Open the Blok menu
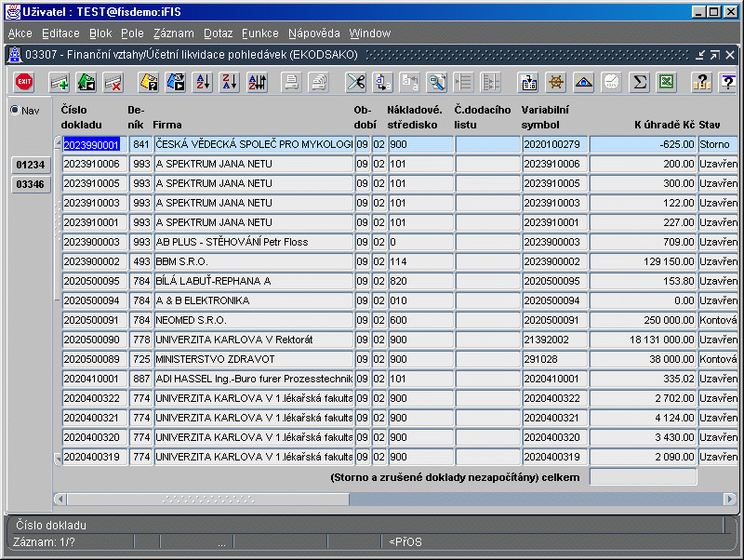The height and width of the screenshot is (560, 744). [x=100, y=33]
